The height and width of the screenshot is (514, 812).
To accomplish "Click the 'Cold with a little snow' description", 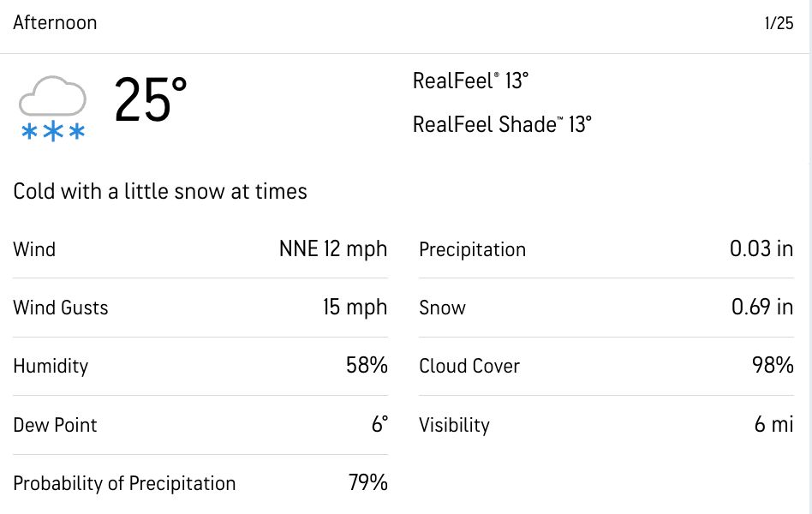I will point(160,191).
